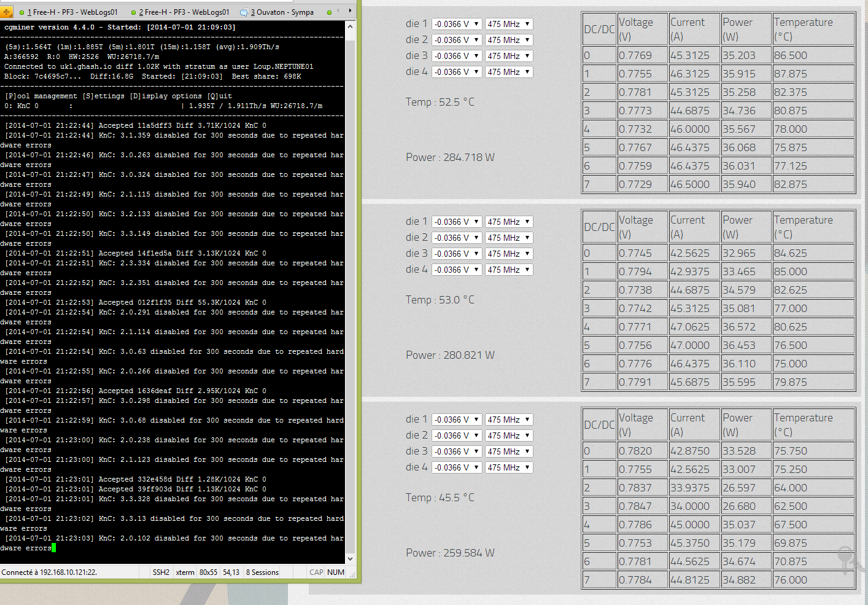Open die 2 voltage dropdown in 284.718 W section
Image resolution: width=868 pixels, height=605 pixels.
click(456, 40)
